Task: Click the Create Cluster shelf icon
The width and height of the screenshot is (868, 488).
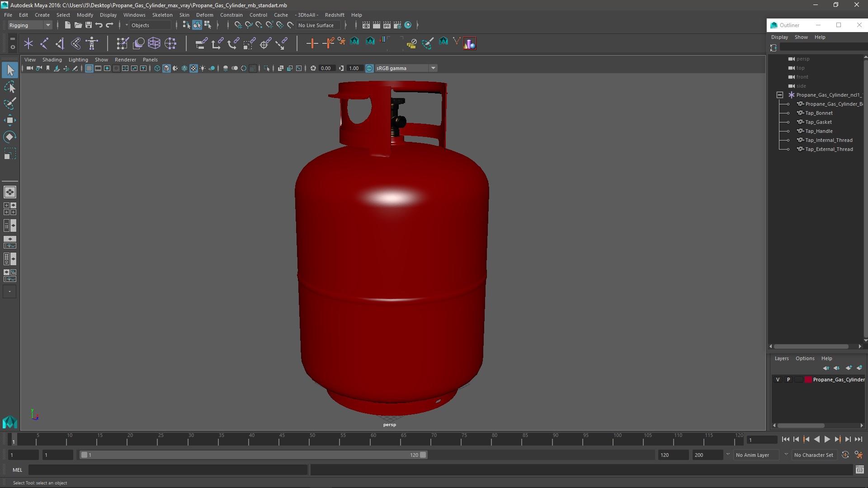Action: click(170, 43)
